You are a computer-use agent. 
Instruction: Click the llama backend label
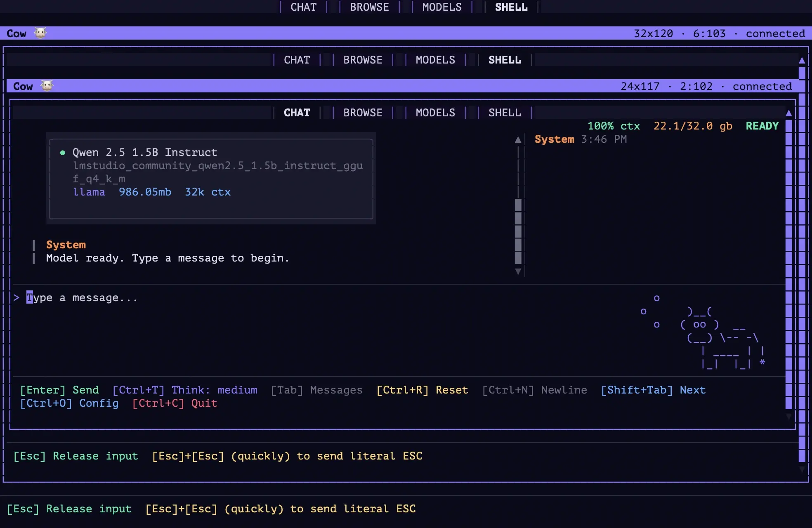89,192
